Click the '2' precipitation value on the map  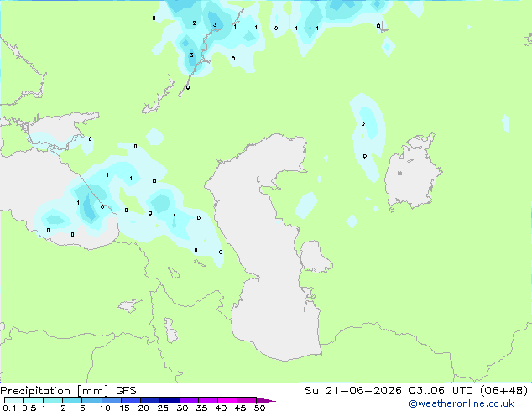click(x=195, y=23)
